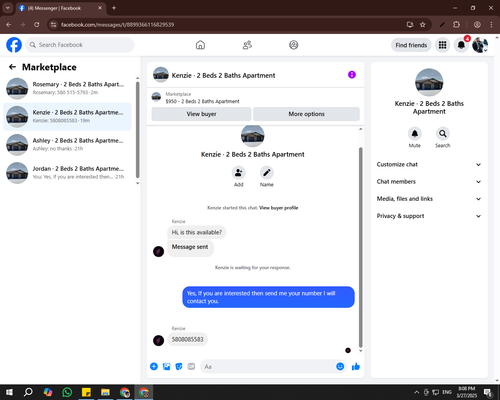Click the chat messages scrollbar
Viewport: 500px width, 400px height.
(x=360, y=247)
